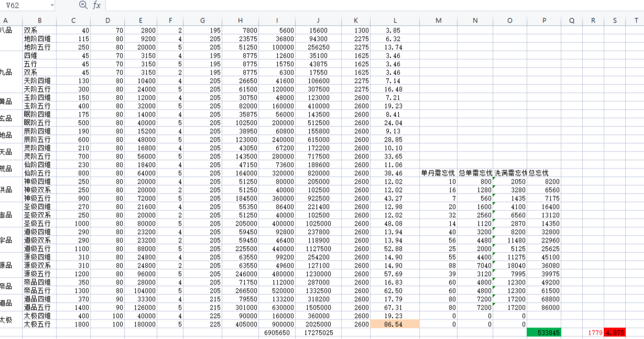
Task: Select column P header
Action: click(x=544, y=20)
